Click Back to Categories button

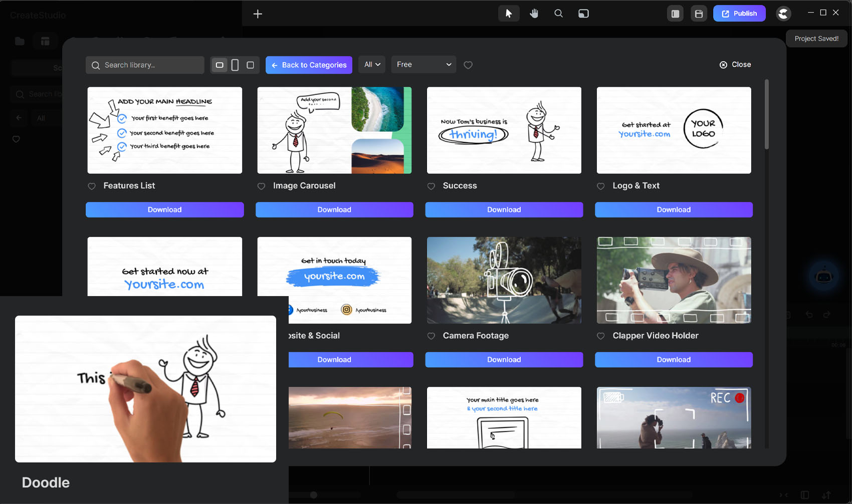click(x=309, y=65)
